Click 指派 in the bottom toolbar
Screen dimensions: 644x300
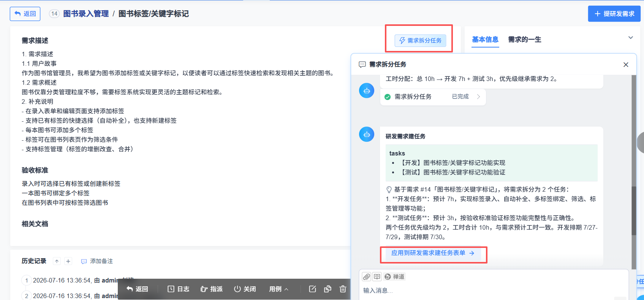[x=212, y=289]
